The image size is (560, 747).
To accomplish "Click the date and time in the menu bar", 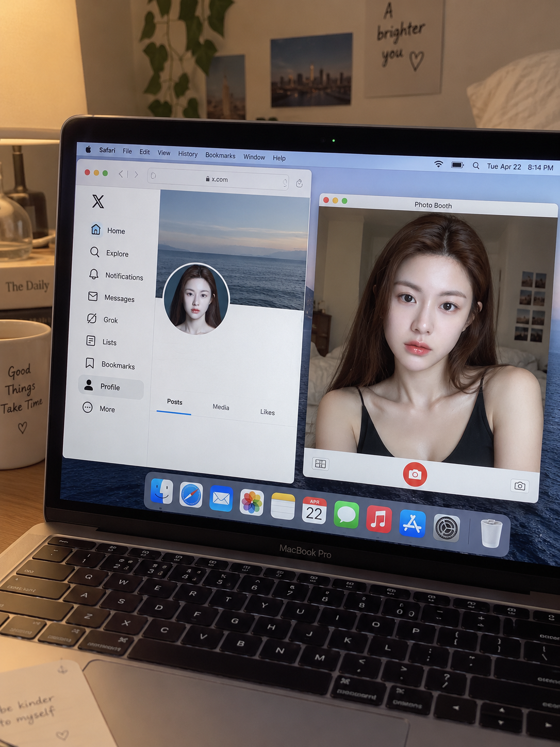I will point(520,167).
